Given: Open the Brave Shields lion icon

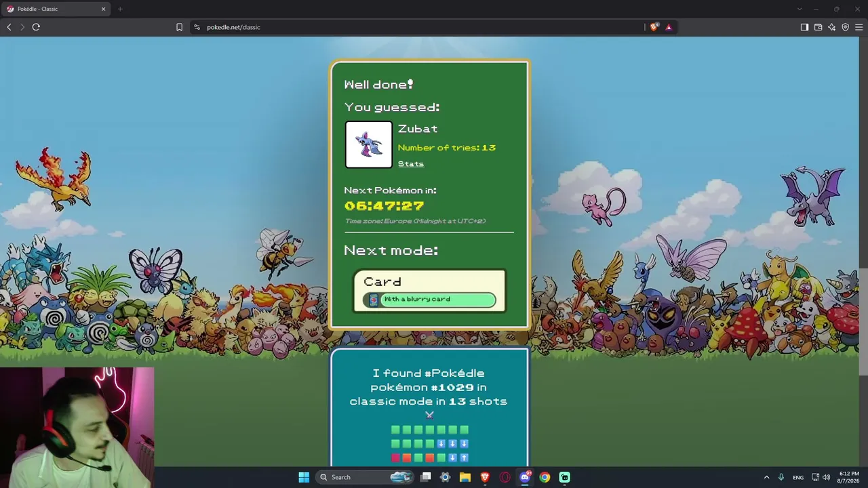Looking at the screenshot, I should [654, 27].
